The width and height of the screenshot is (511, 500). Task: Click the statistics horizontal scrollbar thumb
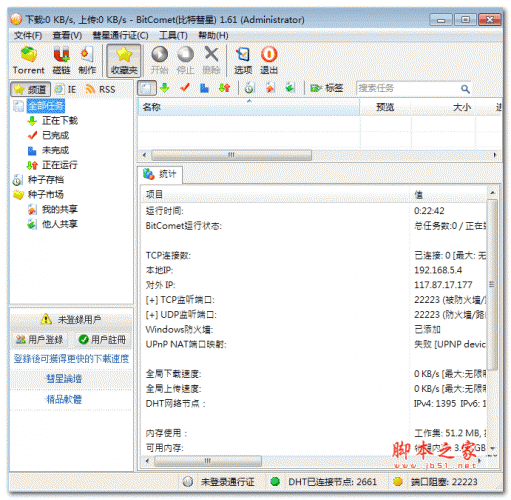pos(208,461)
